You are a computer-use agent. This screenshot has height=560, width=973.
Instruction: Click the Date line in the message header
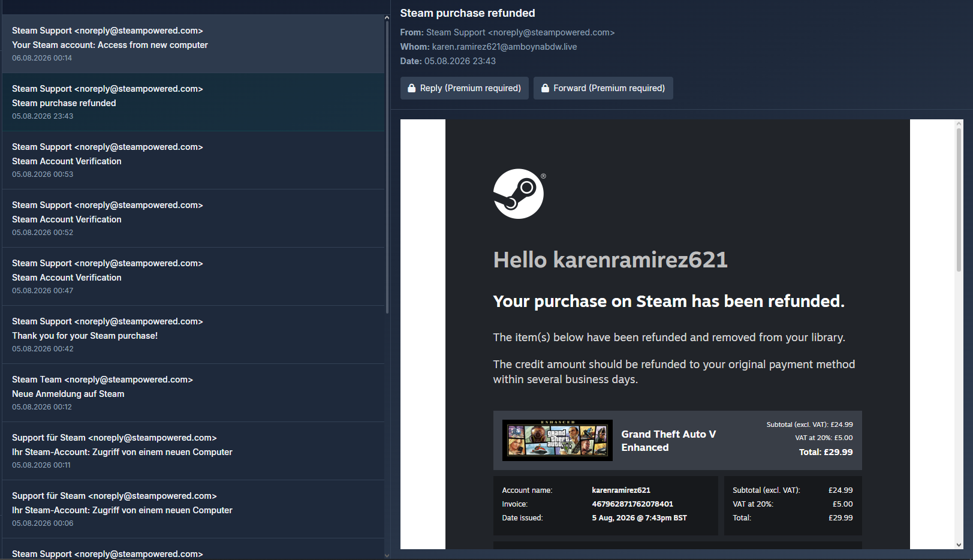pyautogui.click(x=448, y=61)
